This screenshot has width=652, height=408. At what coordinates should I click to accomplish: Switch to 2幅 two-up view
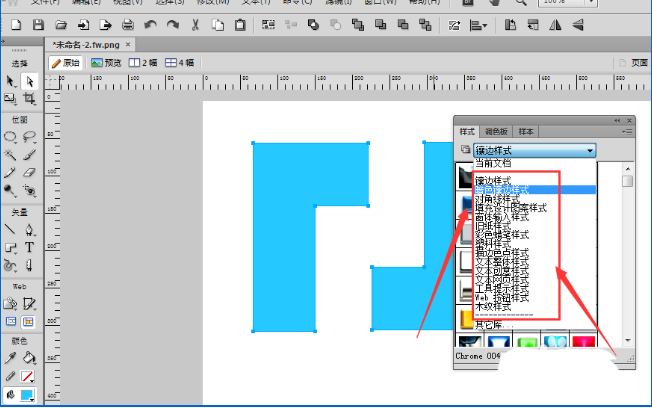coord(143,63)
